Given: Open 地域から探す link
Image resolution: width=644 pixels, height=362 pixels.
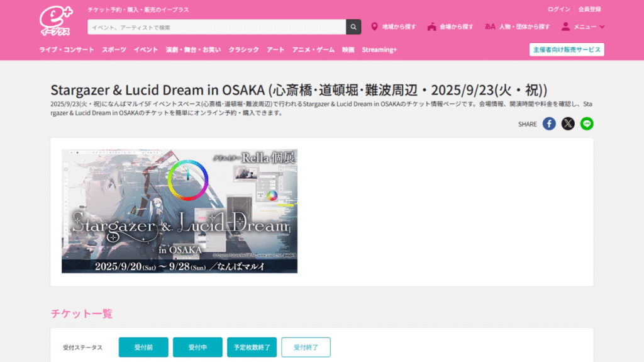Looking at the screenshot, I should 399,26.
